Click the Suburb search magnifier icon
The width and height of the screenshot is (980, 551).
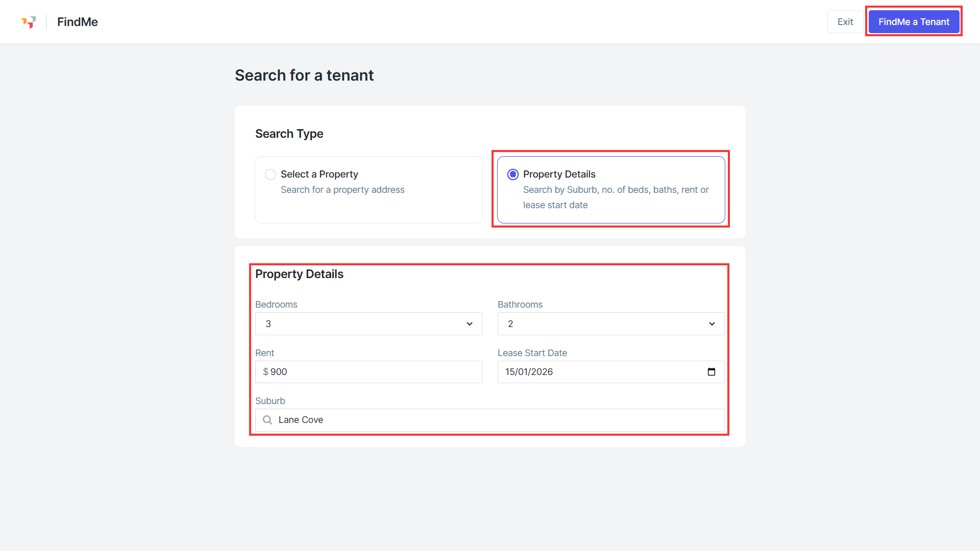click(267, 420)
